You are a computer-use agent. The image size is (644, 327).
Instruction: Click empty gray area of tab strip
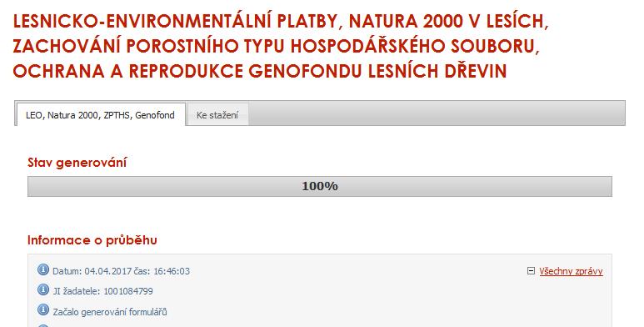tap(437, 113)
